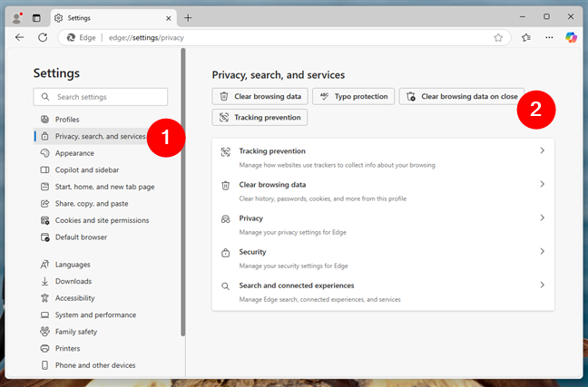Click the Typo protection button
588x387 pixels.
tap(353, 97)
